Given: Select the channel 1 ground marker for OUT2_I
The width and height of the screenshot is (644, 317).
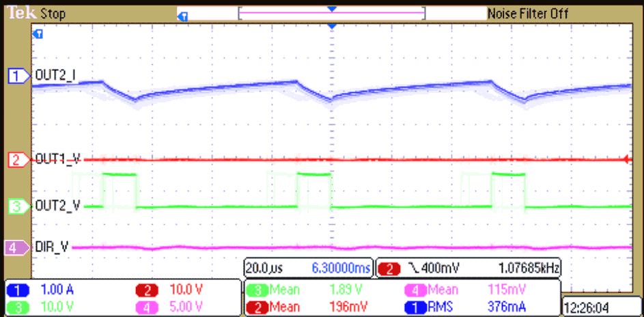Looking at the screenshot, I should tap(15, 77).
